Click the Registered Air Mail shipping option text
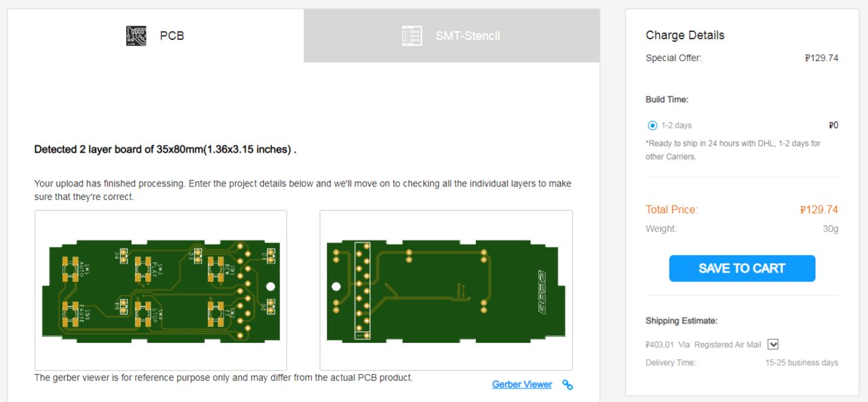The image size is (868, 402). point(728,344)
